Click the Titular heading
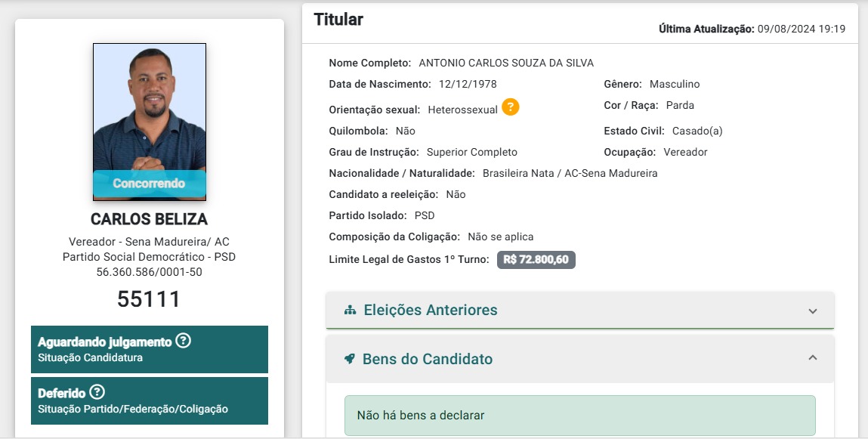 (x=338, y=20)
